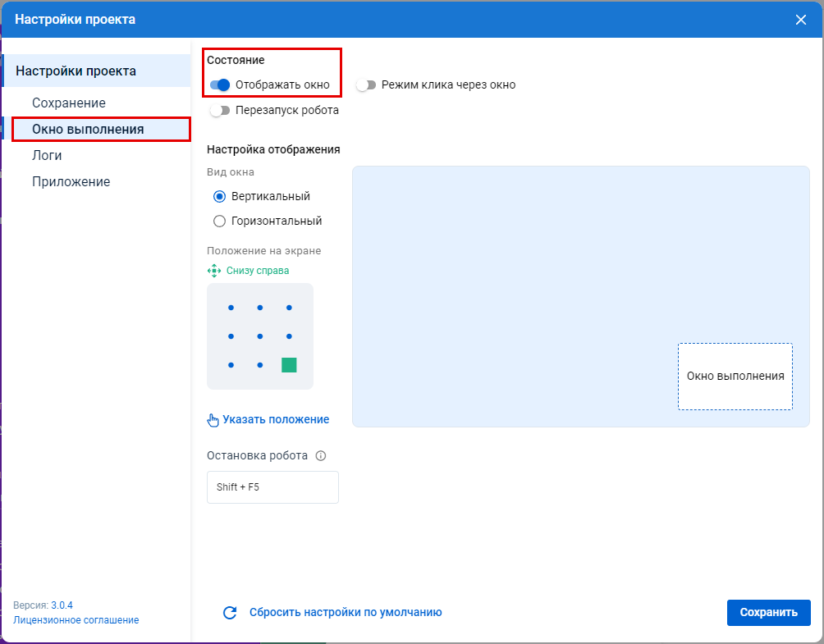Click the hand pointer icon near Указать положение
The height and width of the screenshot is (644, 824).
213,420
